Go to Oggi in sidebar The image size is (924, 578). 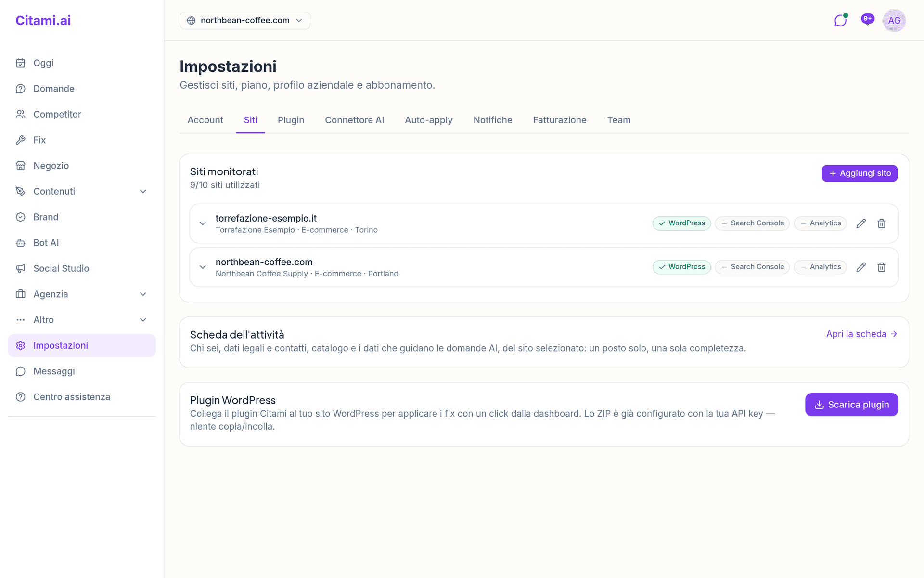[82, 63]
